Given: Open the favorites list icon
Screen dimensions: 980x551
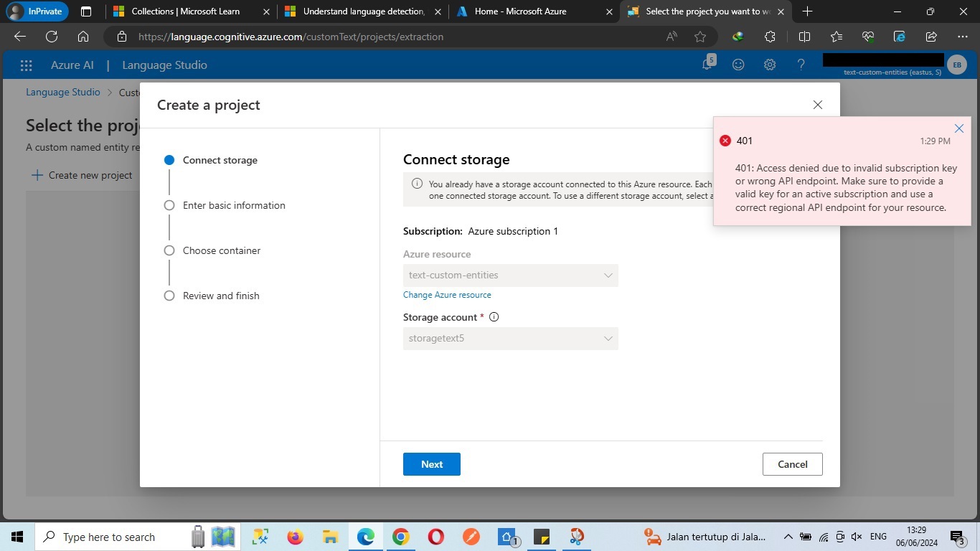Looking at the screenshot, I should pos(837,37).
